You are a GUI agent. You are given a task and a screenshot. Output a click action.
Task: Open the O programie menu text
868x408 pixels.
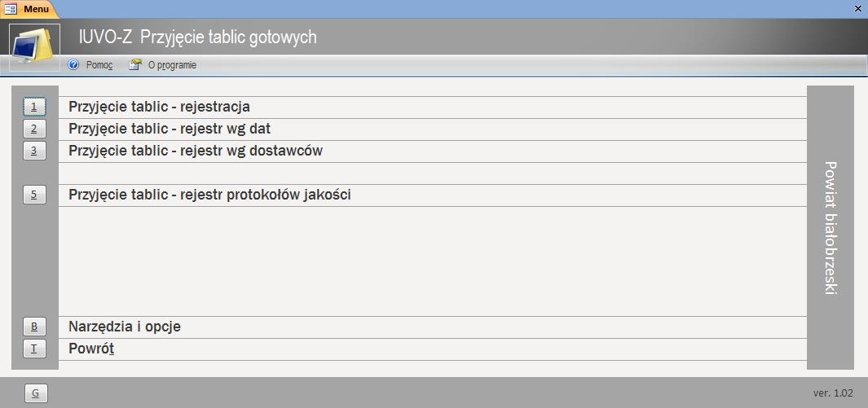coord(172,65)
